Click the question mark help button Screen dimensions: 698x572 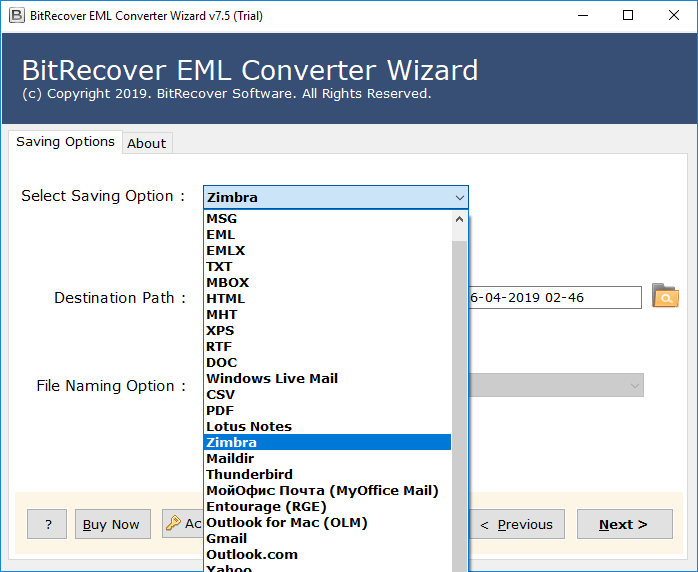click(x=47, y=524)
